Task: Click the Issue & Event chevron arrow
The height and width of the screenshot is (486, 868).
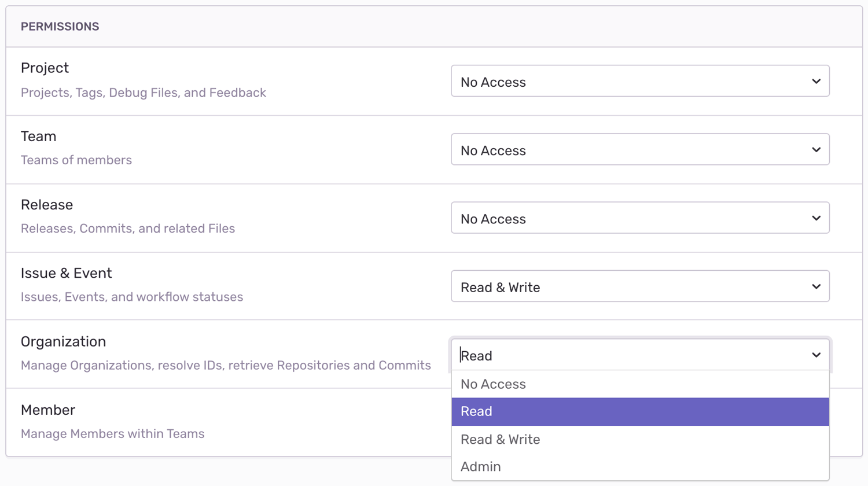Action: (816, 286)
